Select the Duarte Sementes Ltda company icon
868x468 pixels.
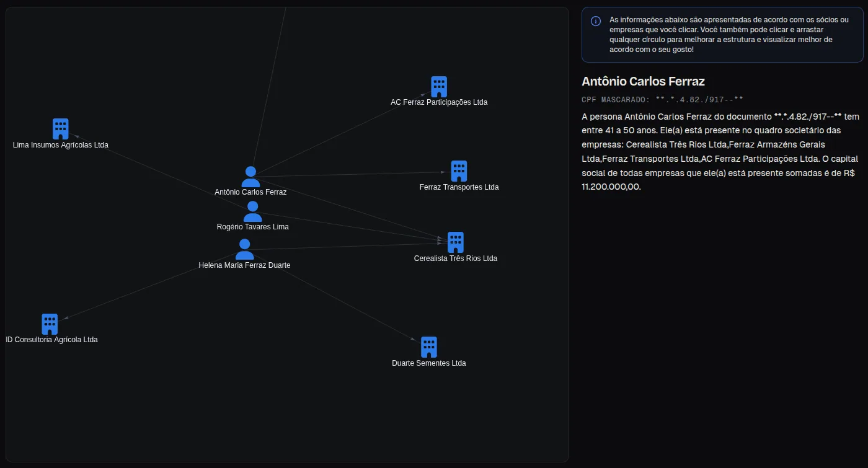coord(429,347)
